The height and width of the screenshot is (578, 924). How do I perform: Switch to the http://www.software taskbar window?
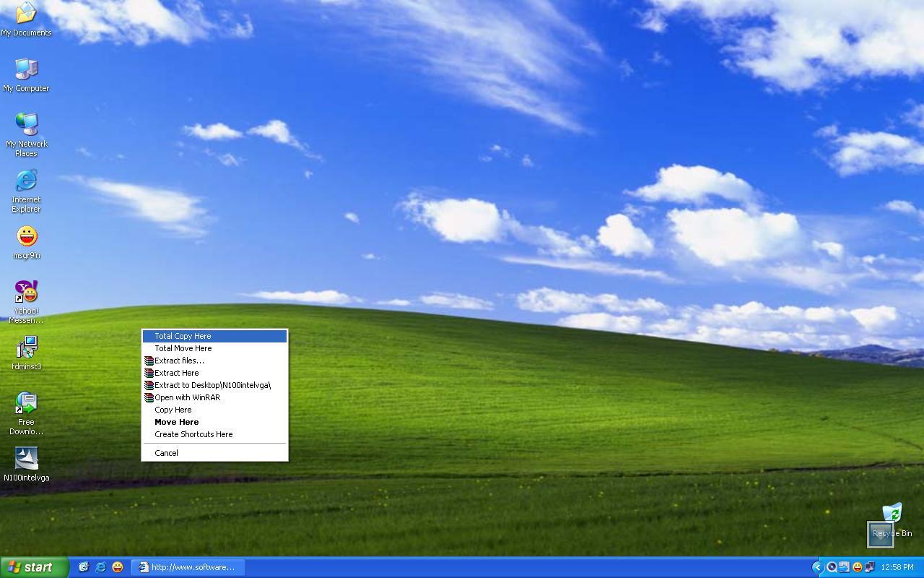pyautogui.click(x=188, y=567)
